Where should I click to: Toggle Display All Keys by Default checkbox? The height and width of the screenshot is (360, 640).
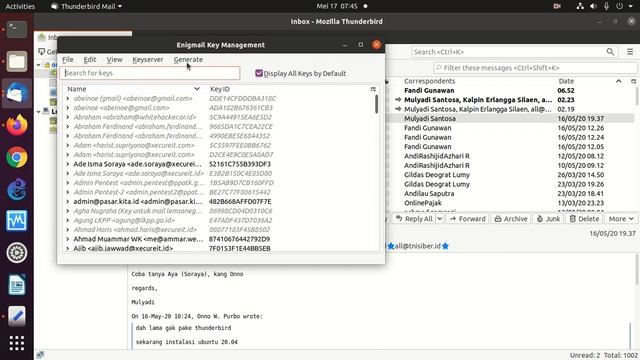tap(259, 73)
